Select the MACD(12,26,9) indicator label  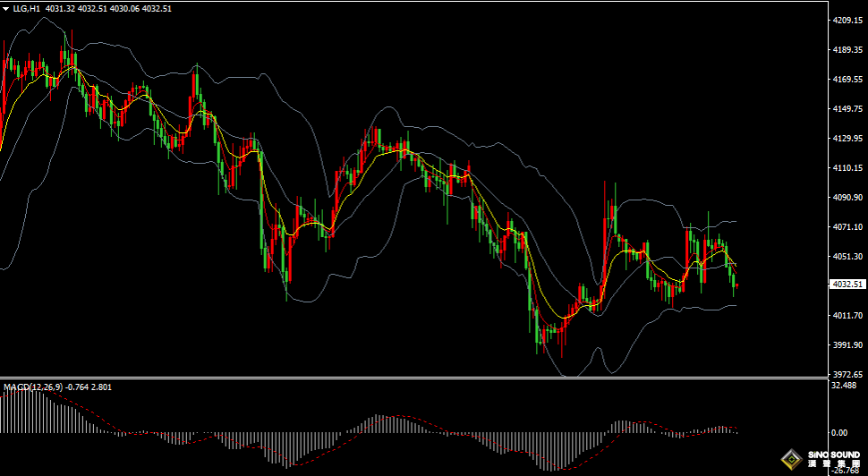33,387
